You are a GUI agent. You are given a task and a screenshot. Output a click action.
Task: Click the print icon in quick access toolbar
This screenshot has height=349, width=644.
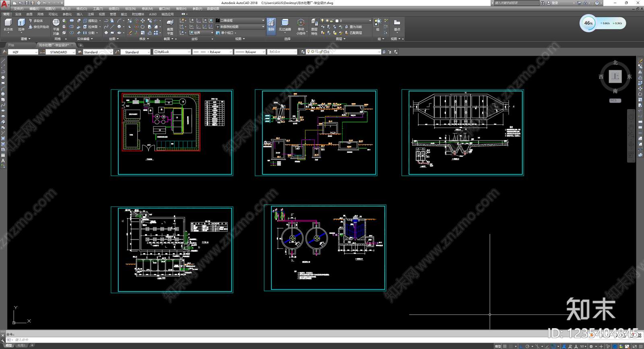click(39, 3)
